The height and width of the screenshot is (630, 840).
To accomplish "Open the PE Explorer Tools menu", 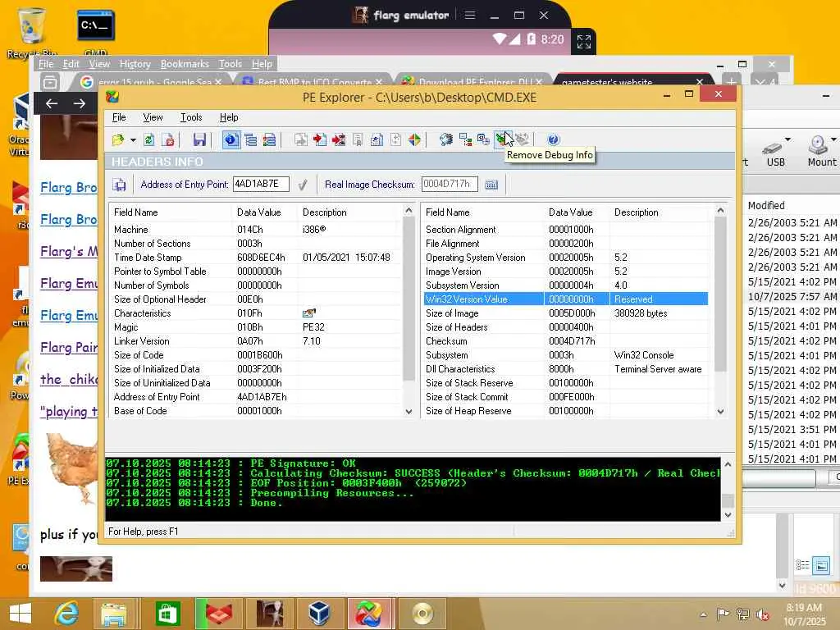I will tap(190, 117).
